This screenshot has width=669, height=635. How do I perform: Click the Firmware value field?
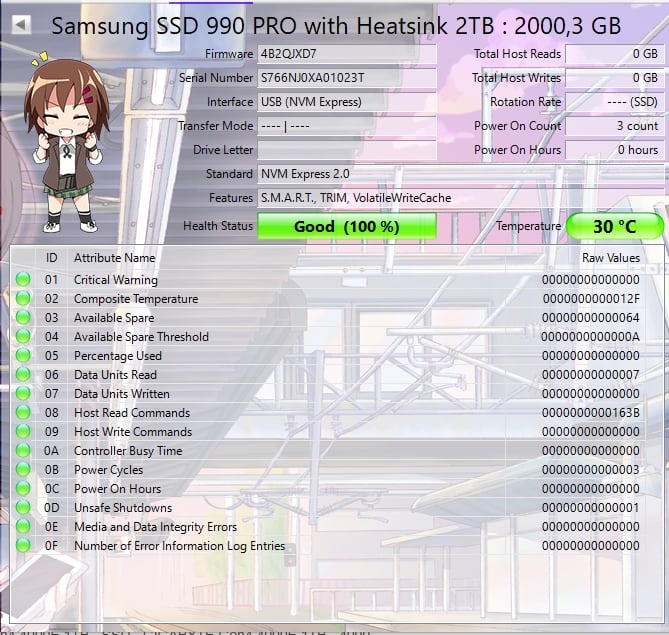pos(346,53)
